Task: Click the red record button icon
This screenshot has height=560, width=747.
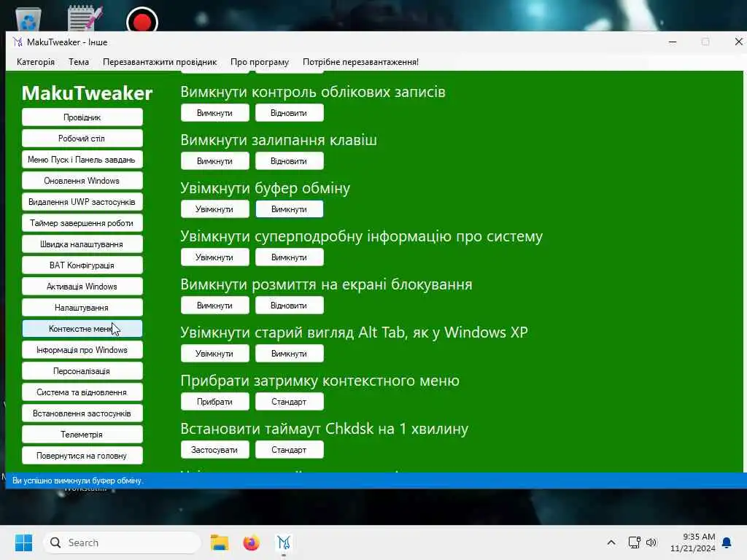Action: [x=142, y=20]
